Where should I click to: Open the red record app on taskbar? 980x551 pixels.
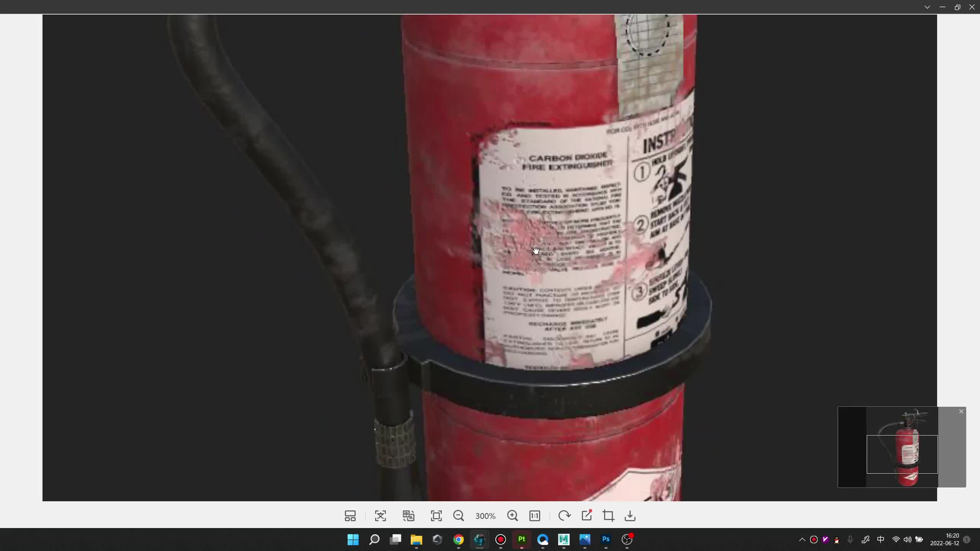pos(500,540)
